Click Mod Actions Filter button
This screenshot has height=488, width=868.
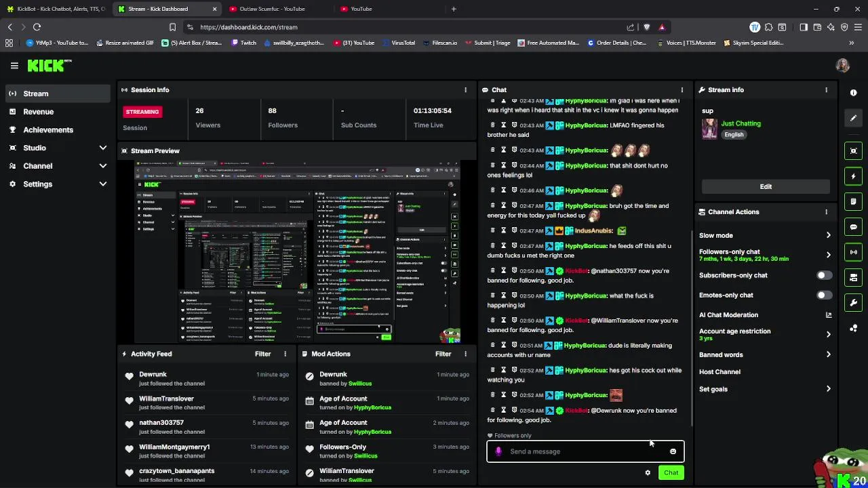click(443, 354)
